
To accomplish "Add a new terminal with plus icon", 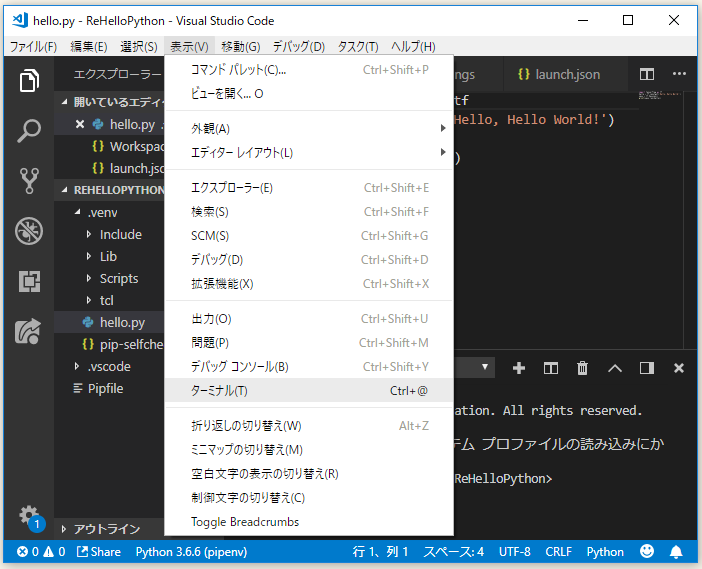I will click(518, 368).
